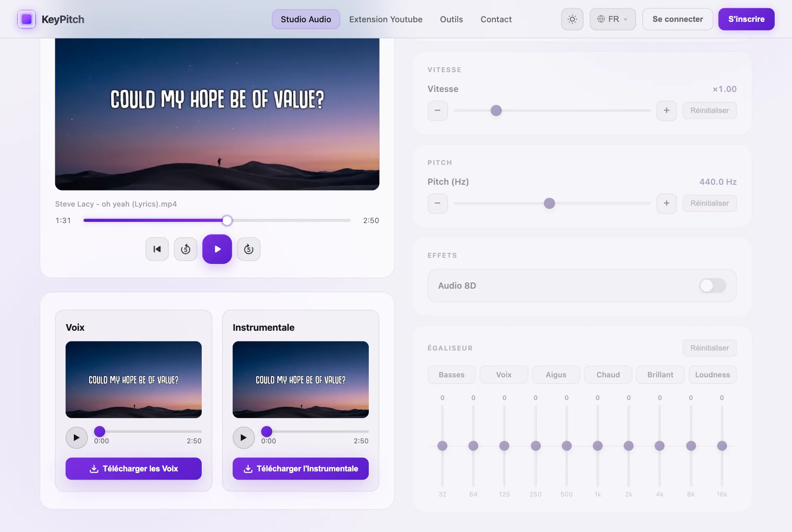Click Télécharger l'Instrumentale button
The width and height of the screenshot is (792, 532).
point(301,469)
